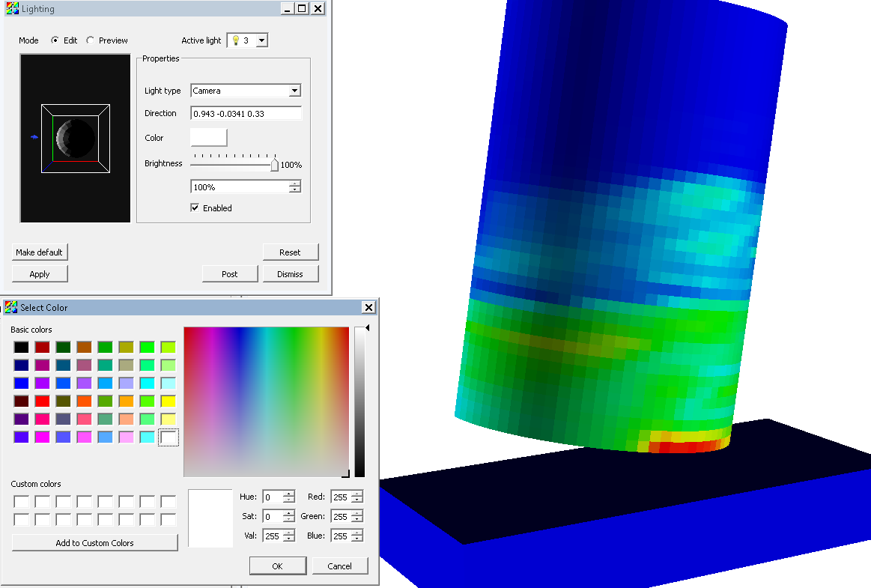Expand the Light type Camera dropdown

point(294,91)
